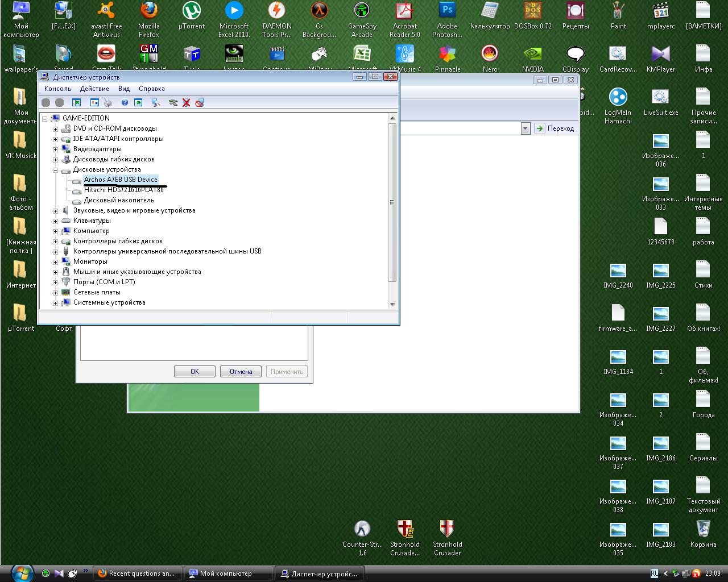Open Вид menu
Screen dimensions: 728x582
(124, 89)
